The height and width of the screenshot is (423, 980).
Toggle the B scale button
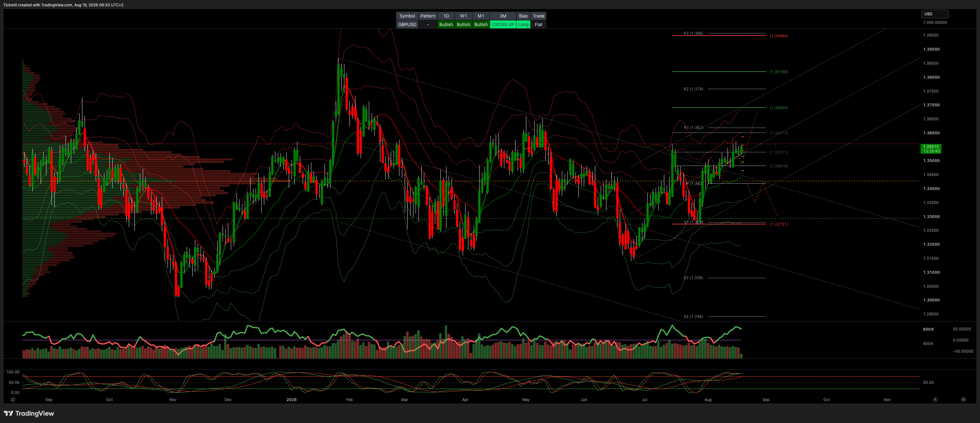pyautogui.click(x=963, y=399)
